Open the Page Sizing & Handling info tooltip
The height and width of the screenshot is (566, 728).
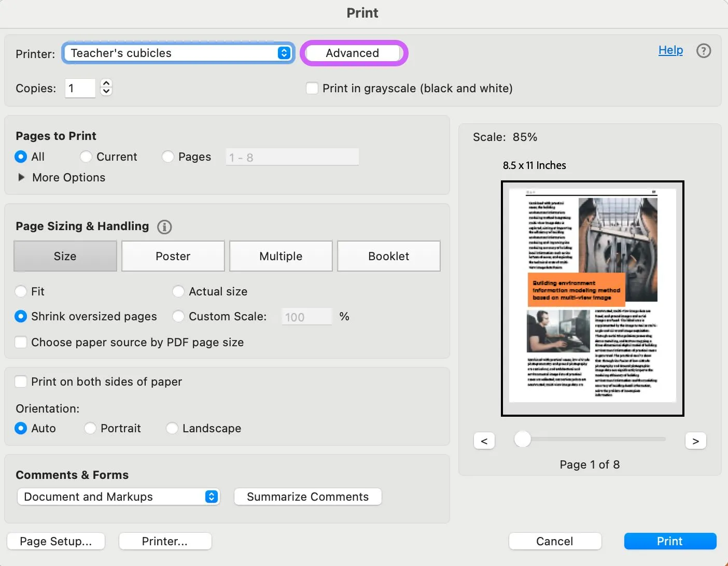(x=164, y=227)
